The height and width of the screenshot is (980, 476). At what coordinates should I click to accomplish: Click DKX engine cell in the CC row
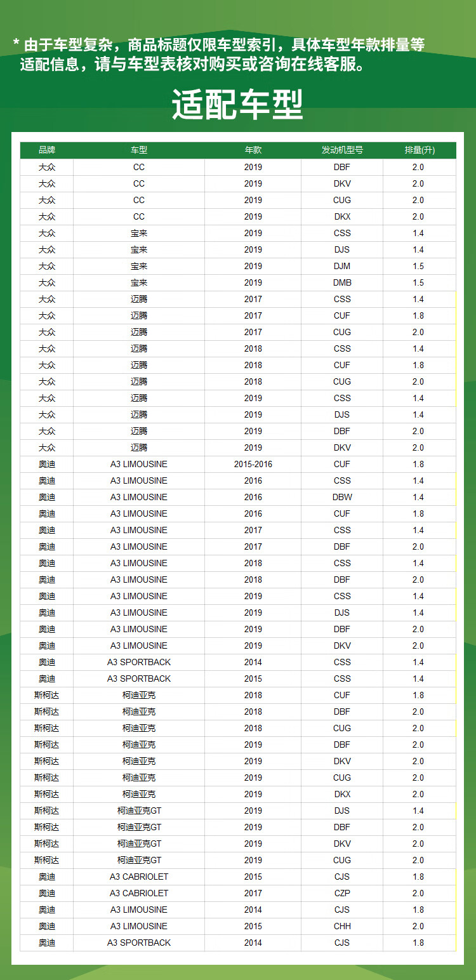pos(342,216)
